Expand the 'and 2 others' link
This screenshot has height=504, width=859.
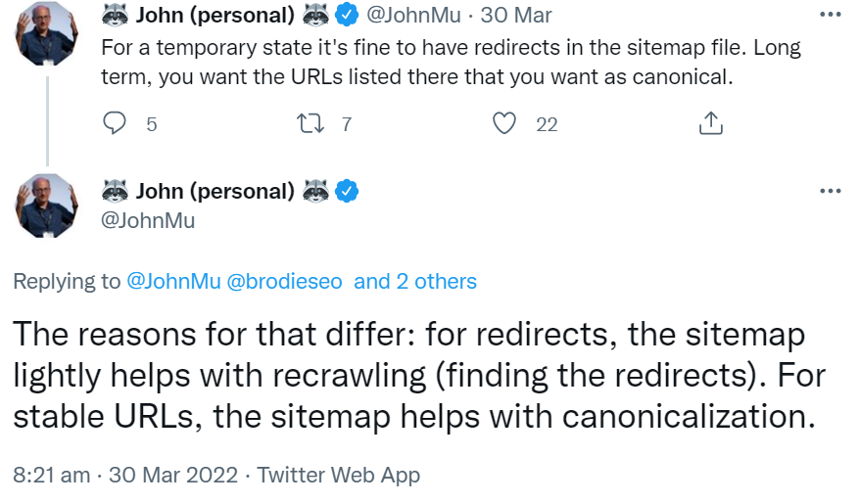pos(415,282)
